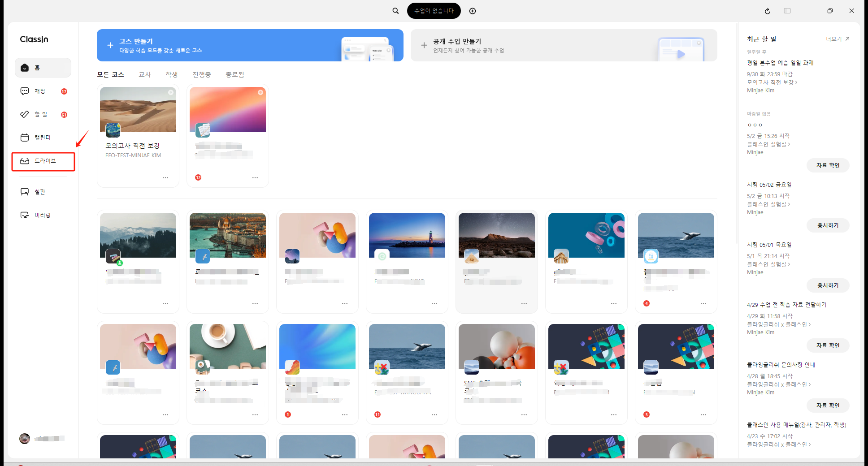Click the red 61 badge on 할 일
The image size is (868, 466).
[x=64, y=115]
